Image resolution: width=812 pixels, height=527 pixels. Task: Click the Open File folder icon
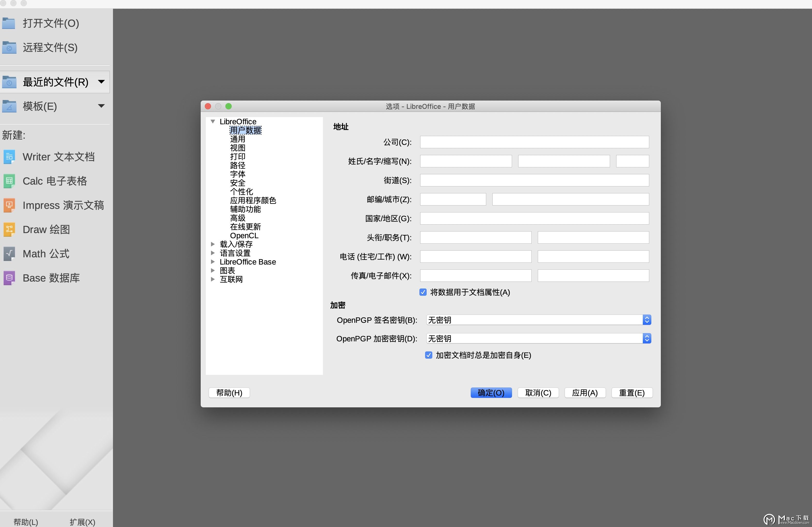click(x=9, y=23)
